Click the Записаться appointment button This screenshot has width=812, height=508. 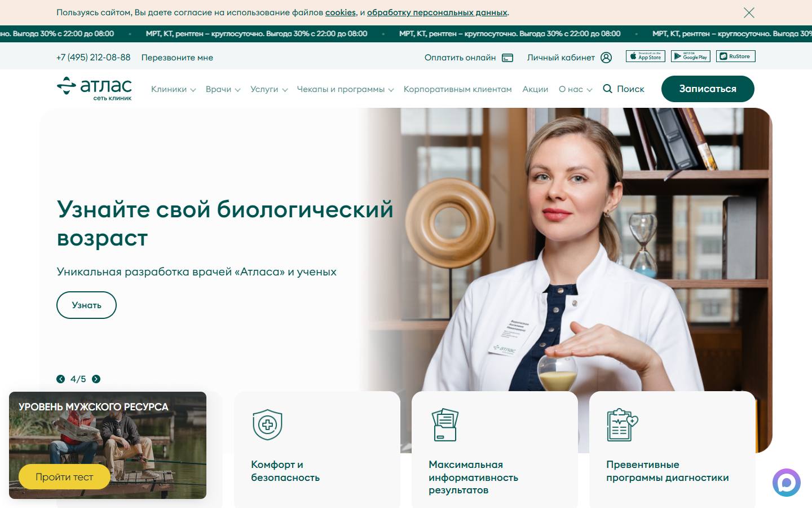(x=708, y=89)
